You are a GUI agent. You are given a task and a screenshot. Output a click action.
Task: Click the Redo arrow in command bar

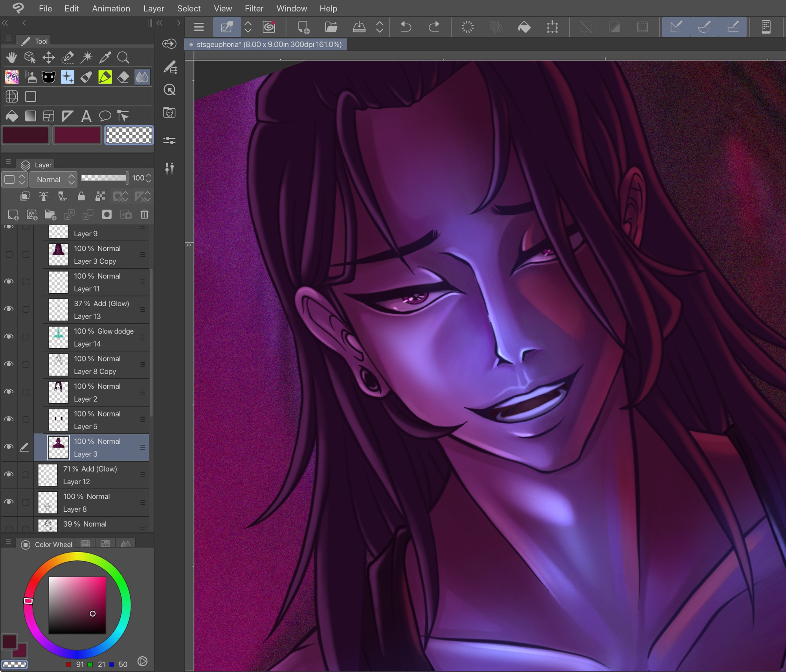coord(434,27)
